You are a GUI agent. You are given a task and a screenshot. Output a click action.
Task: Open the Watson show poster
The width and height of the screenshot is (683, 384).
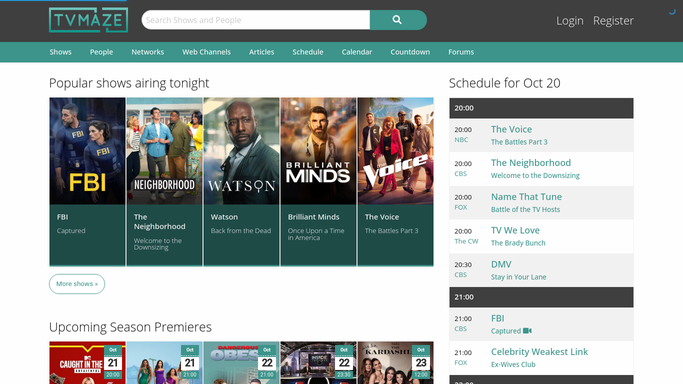coord(241,151)
